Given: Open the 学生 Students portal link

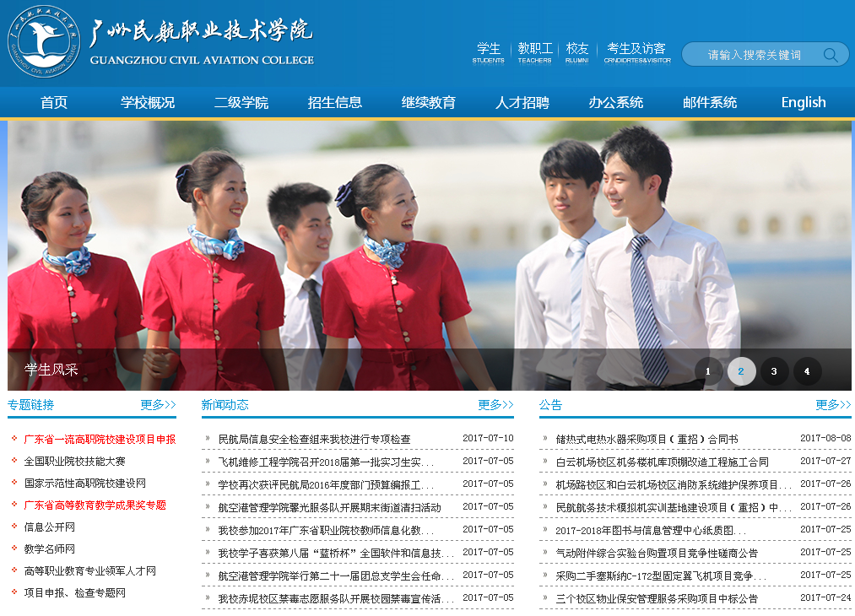Looking at the screenshot, I should pyautogui.click(x=488, y=52).
